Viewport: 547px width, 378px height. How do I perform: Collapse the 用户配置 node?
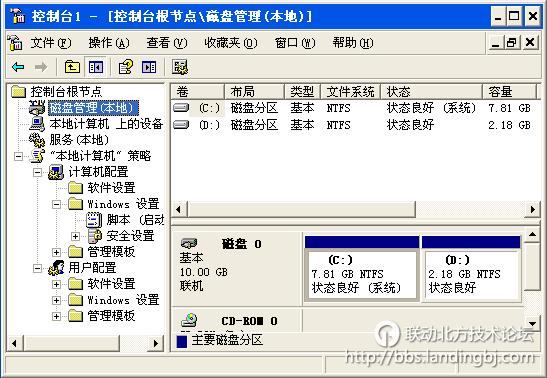pos(37,268)
